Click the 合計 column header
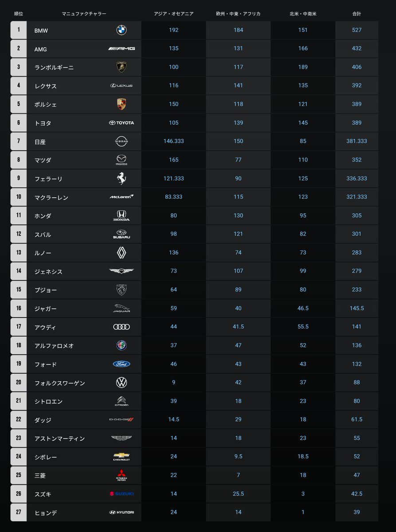This screenshot has width=396, height=532. pos(357,14)
